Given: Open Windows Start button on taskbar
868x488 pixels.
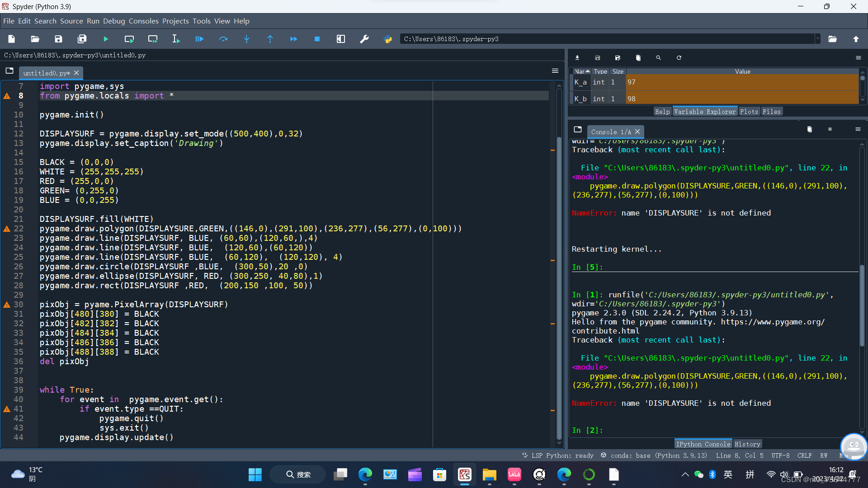Looking at the screenshot, I should pyautogui.click(x=255, y=474).
